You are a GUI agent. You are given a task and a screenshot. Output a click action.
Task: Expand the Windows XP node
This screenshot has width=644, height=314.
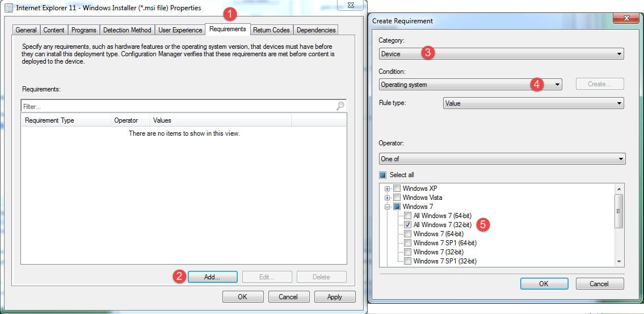[x=387, y=189]
